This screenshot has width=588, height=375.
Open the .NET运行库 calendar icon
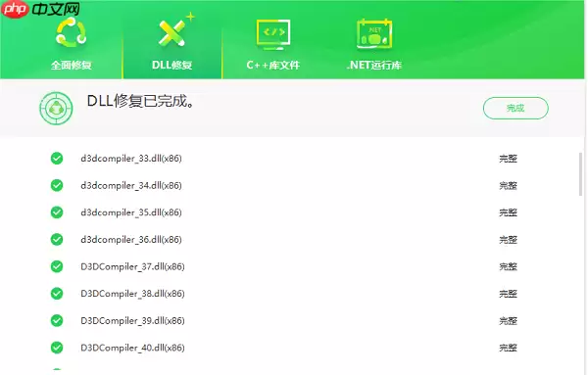pos(374,33)
